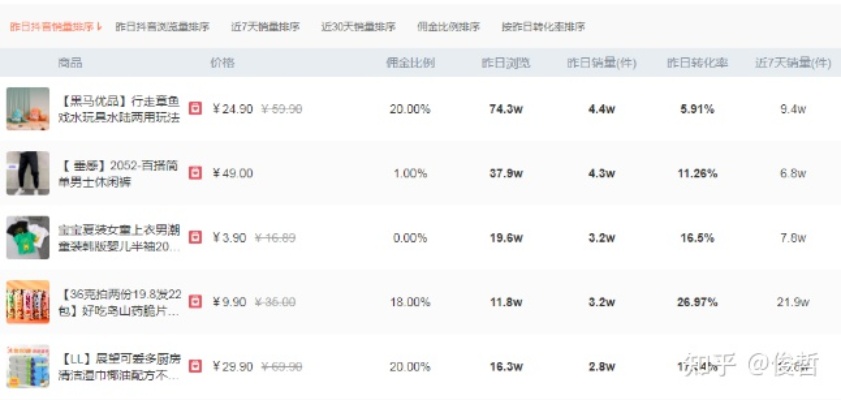The width and height of the screenshot is (841, 400).
Task: Click the 21.9w seven-day sales value
Action: tap(793, 302)
